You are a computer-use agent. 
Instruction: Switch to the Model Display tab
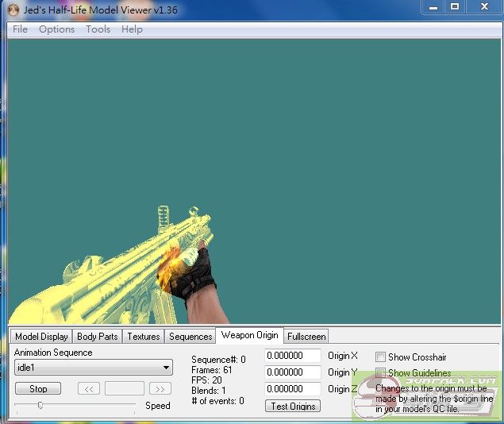[x=41, y=337]
